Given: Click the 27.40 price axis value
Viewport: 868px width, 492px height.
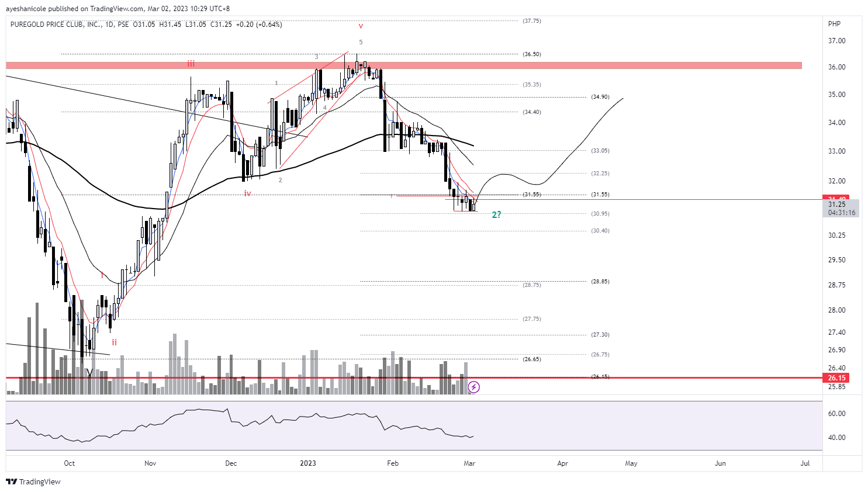Looking at the screenshot, I should (837, 332).
